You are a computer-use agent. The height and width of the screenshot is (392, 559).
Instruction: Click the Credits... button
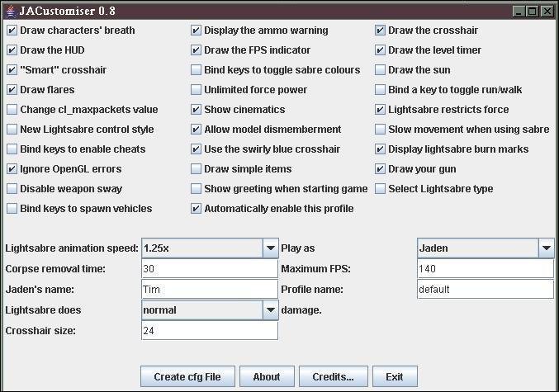(x=333, y=376)
